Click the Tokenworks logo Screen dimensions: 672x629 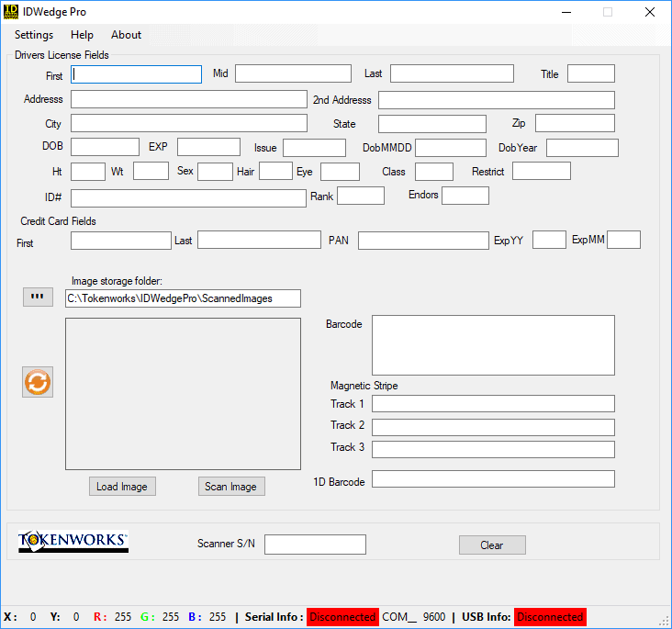pyautogui.click(x=73, y=543)
